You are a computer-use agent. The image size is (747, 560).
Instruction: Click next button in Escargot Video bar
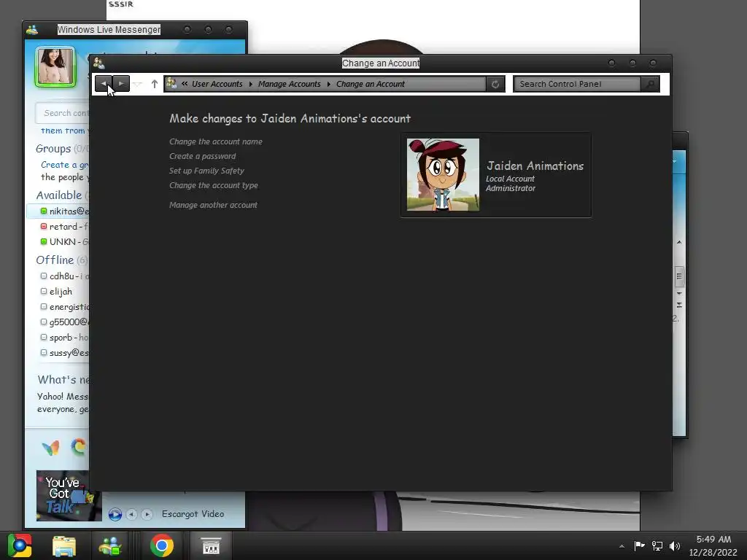(x=147, y=514)
